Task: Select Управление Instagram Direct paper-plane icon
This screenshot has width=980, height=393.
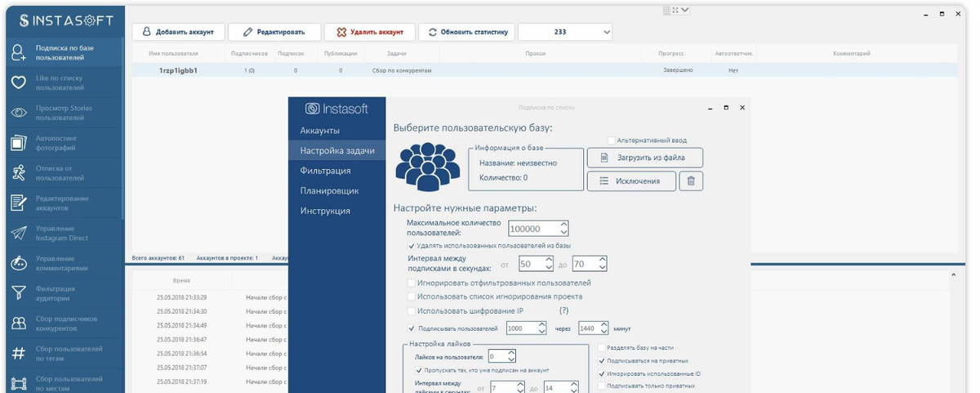Action: 18,233
